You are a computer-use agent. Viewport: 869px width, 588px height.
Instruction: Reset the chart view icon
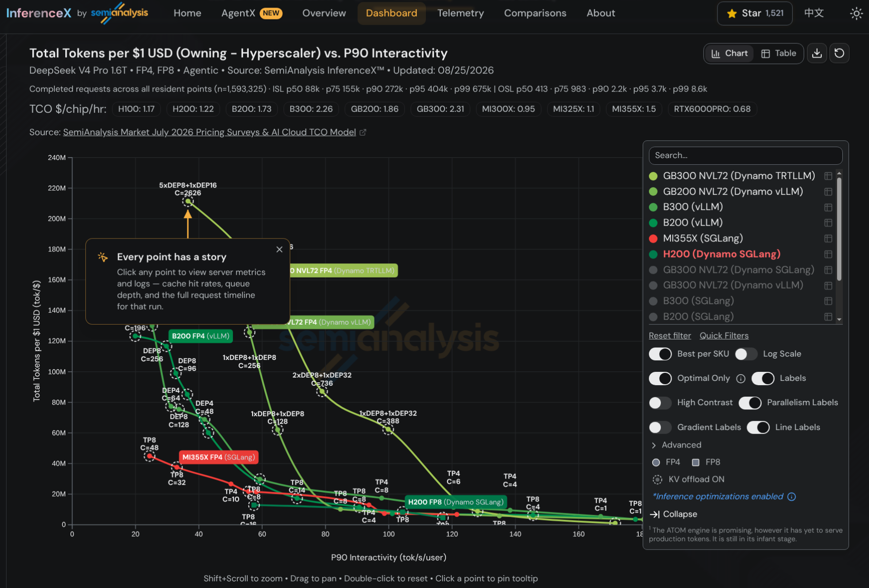click(x=839, y=53)
